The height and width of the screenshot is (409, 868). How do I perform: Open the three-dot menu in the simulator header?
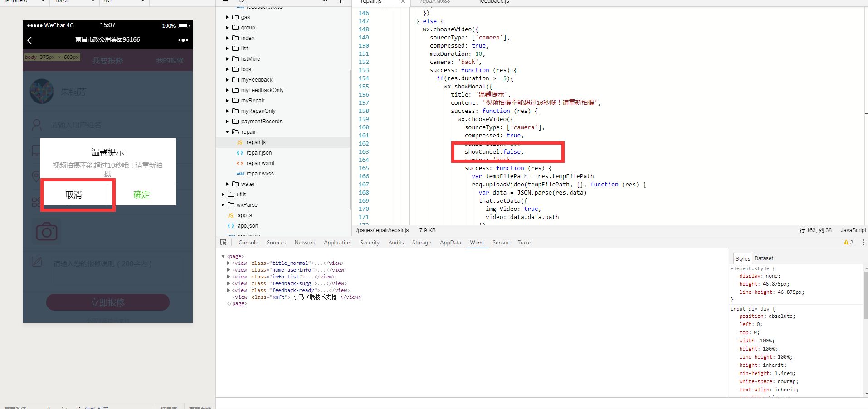point(183,40)
